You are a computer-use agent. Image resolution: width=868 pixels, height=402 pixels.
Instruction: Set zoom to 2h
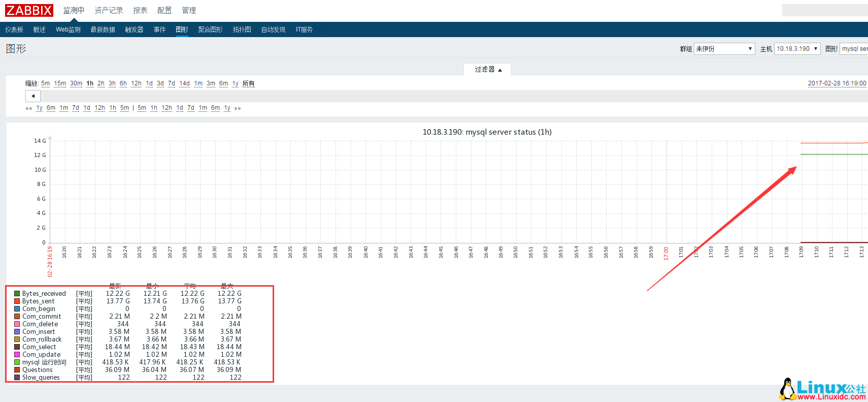click(x=101, y=83)
